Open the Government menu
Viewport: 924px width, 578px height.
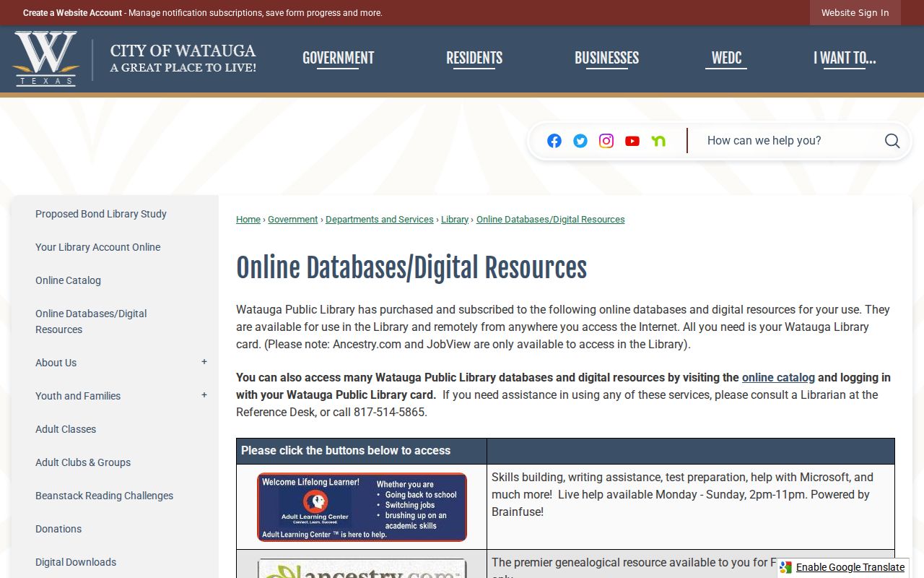tap(338, 59)
